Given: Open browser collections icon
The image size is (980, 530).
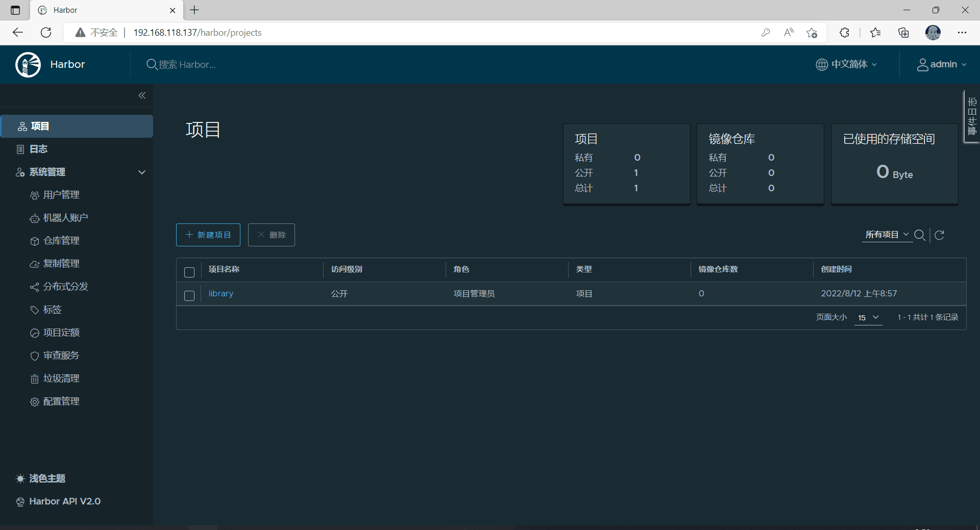Looking at the screenshot, I should coord(903,33).
